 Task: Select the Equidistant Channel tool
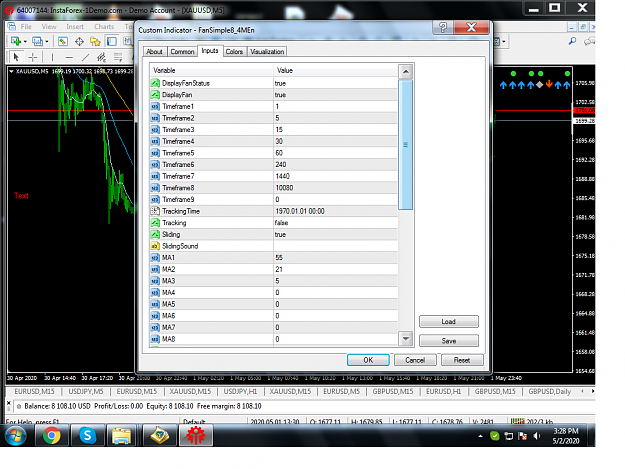[x=102, y=57]
